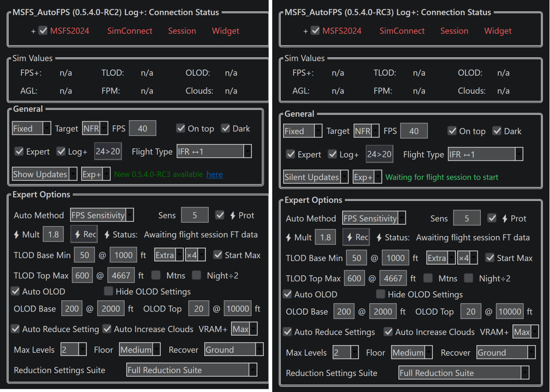Viewport: 550px width, 392px height.
Task: Open the Fixed mode dropdown in RC2 window
Action: 31,128
